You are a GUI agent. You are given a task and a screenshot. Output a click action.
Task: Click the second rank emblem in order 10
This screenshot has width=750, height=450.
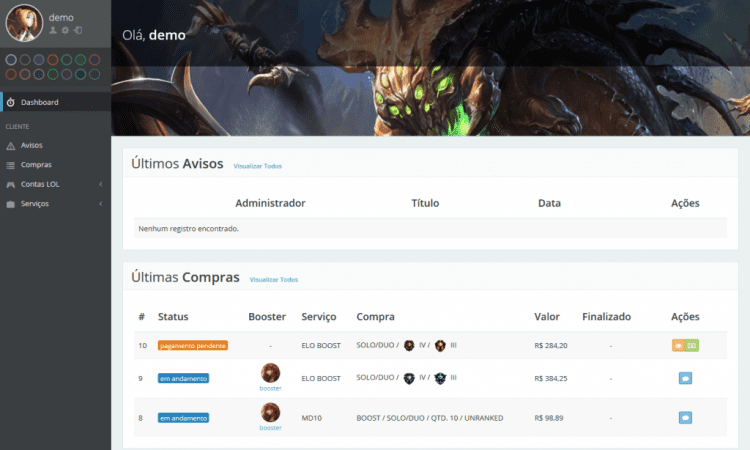coord(440,345)
